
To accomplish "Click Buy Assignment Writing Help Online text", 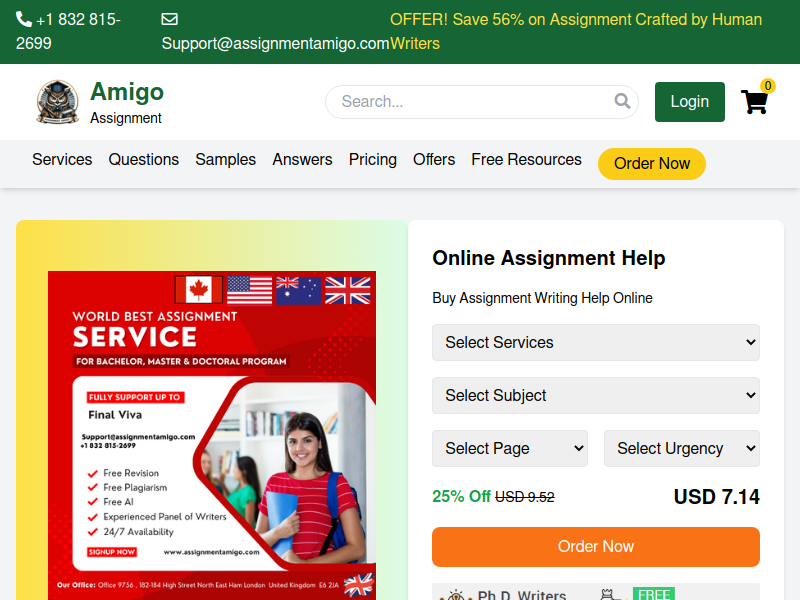I will click(x=542, y=298).
